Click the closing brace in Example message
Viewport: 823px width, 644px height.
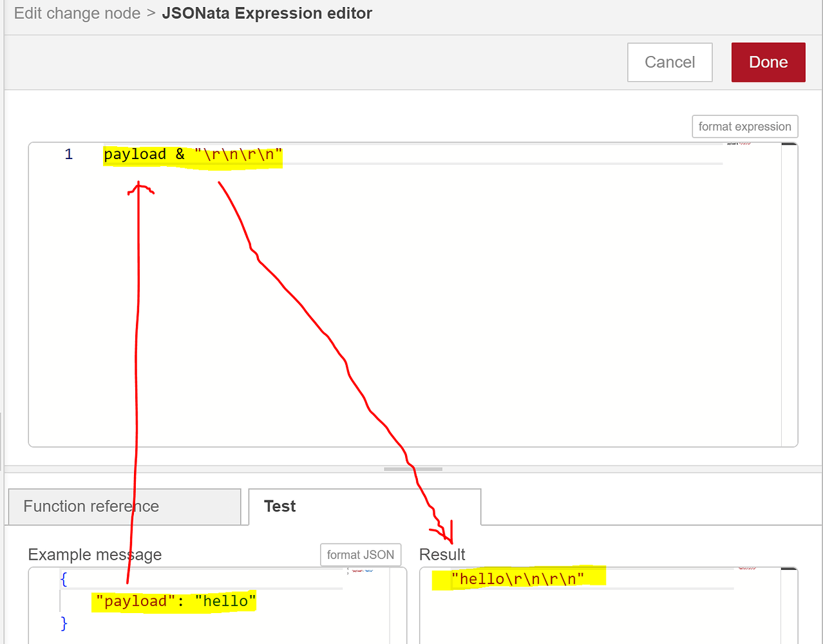64,623
